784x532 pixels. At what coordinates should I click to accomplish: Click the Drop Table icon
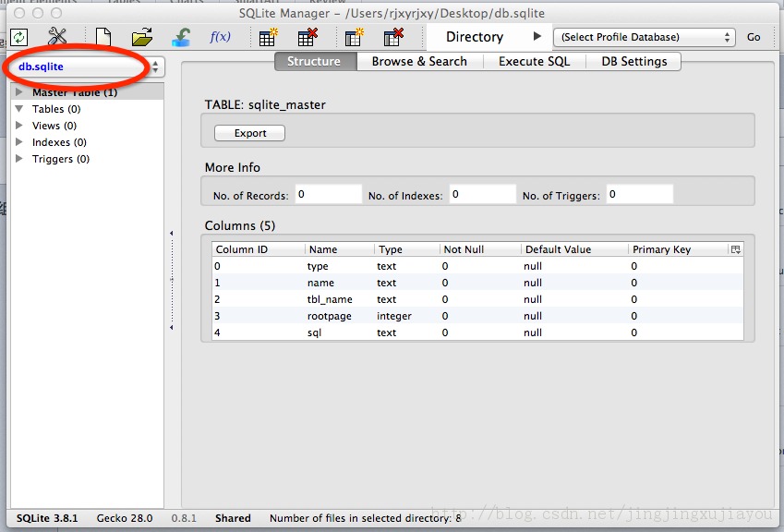308,37
